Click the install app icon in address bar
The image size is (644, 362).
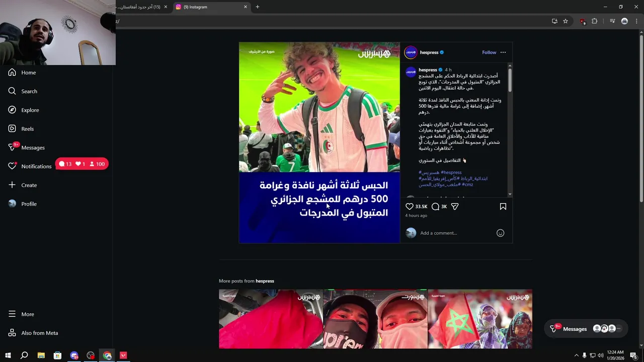pos(554,21)
